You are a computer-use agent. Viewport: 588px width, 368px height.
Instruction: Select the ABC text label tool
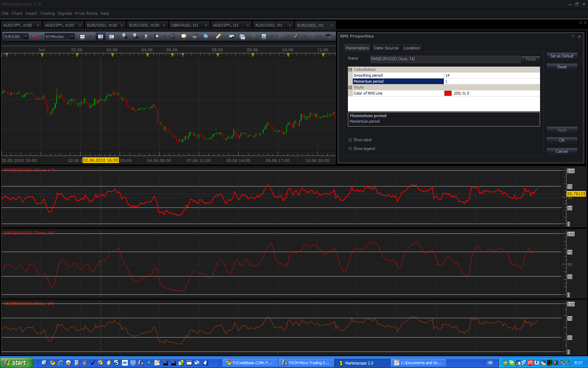pos(328,36)
